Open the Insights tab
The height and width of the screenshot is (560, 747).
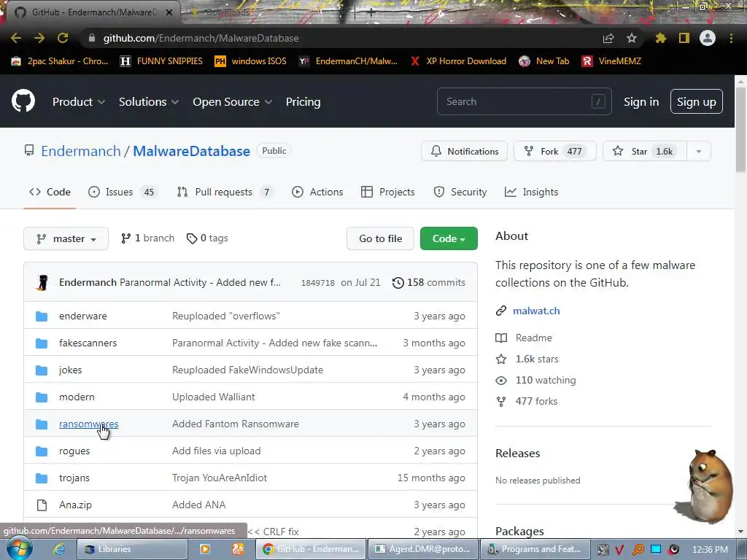click(x=531, y=192)
